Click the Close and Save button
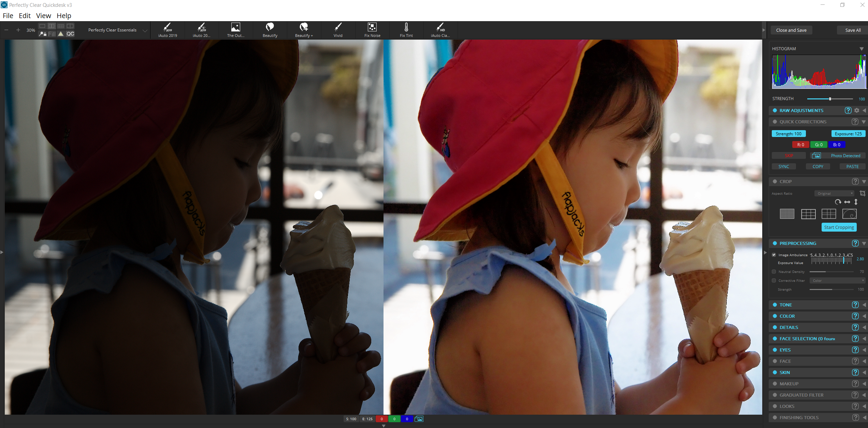The width and height of the screenshot is (868, 428). [791, 30]
